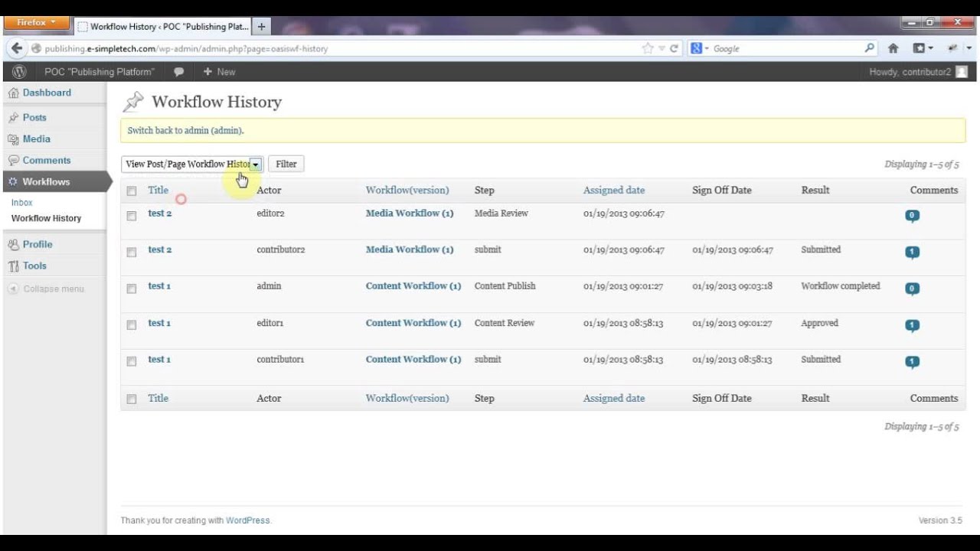This screenshot has height=551, width=980.
Task: Click the user avatar next to Howdy
Action: click(962, 72)
